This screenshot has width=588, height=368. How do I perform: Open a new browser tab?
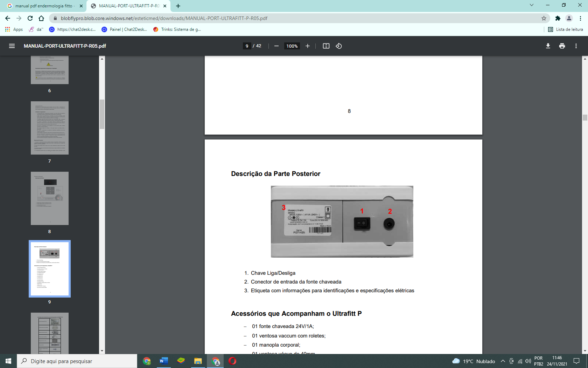[x=178, y=6]
